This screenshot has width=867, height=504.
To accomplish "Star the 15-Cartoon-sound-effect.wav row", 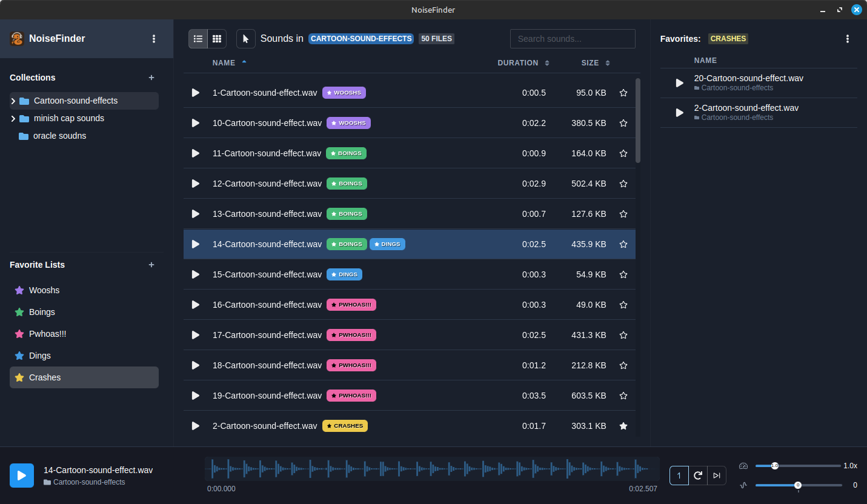I will (623, 274).
